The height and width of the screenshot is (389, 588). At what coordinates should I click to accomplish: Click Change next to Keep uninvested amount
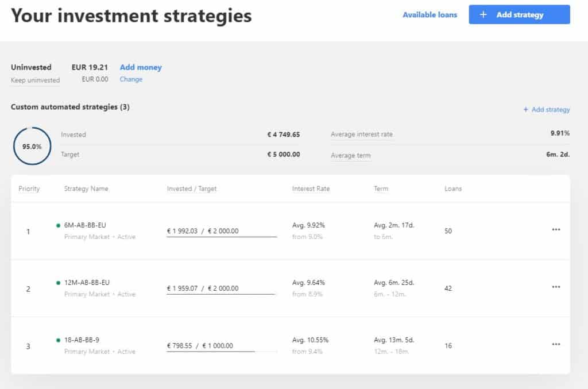click(131, 79)
